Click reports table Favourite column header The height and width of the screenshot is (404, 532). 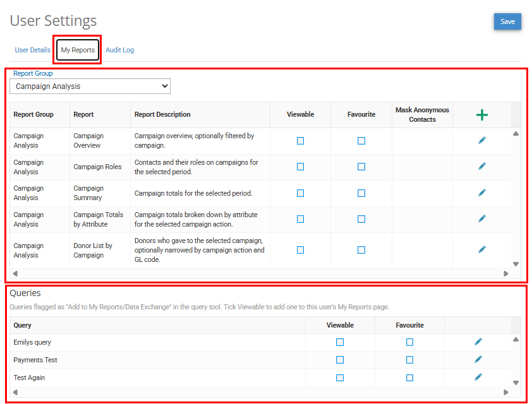point(361,114)
